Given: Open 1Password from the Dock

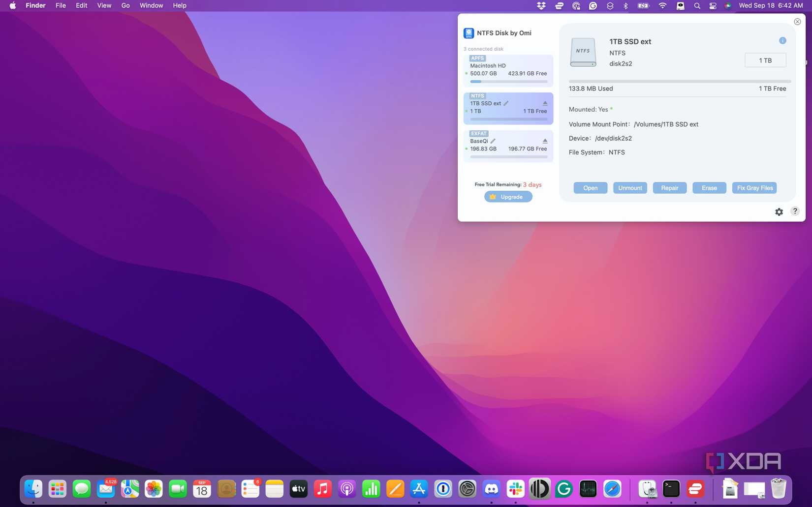Looking at the screenshot, I should tap(443, 489).
